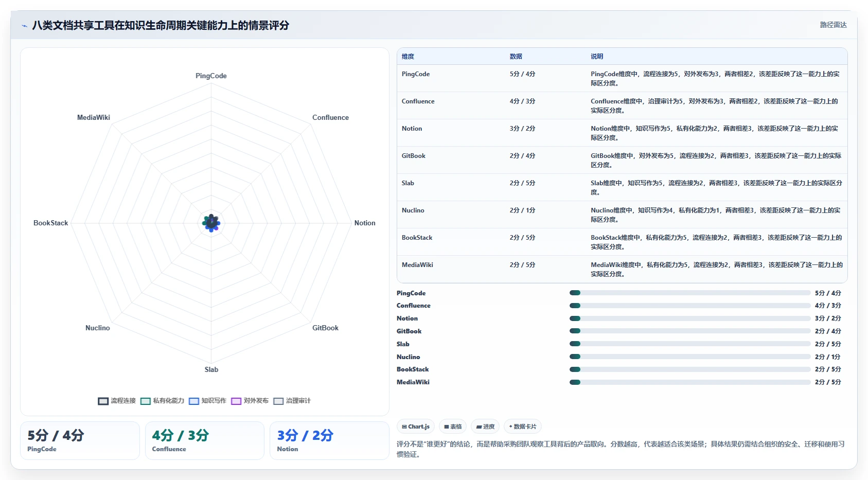Click the Slab维度中 description cell
The width and height of the screenshot is (868, 480).
click(716, 188)
